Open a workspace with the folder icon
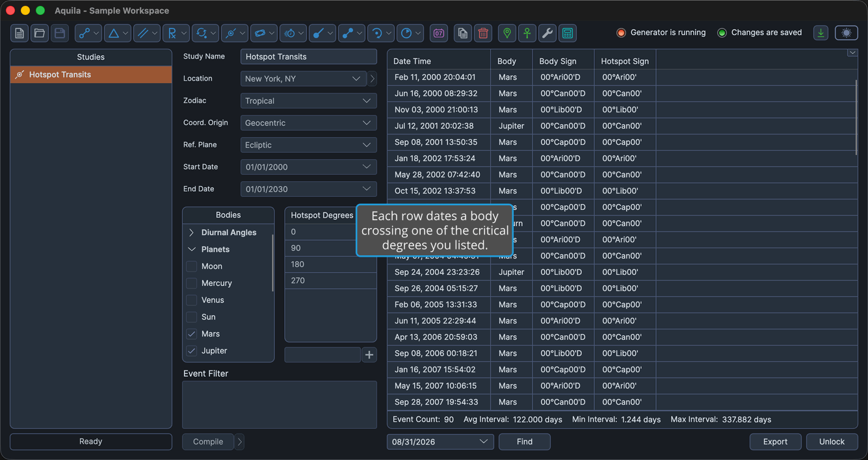 click(x=40, y=33)
